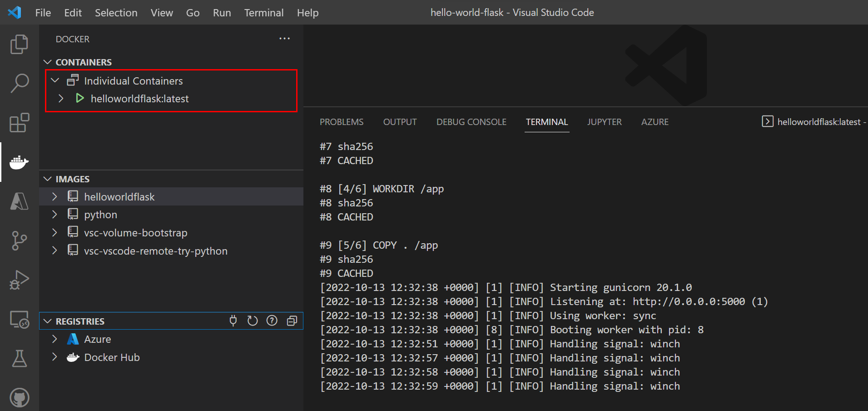Open Docker panel more actions ellipsis
The height and width of the screenshot is (411, 868).
[284, 39]
